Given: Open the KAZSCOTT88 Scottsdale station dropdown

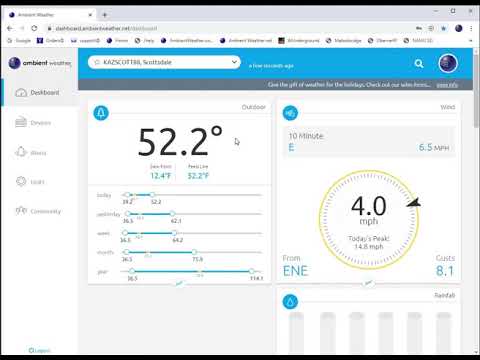Looking at the screenshot, I should [164, 62].
